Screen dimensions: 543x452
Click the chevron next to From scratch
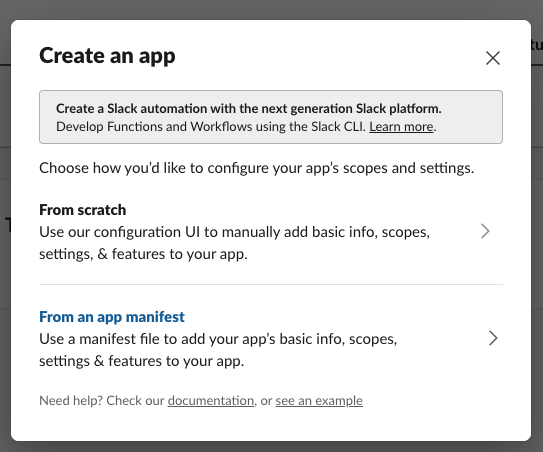point(485,231)
